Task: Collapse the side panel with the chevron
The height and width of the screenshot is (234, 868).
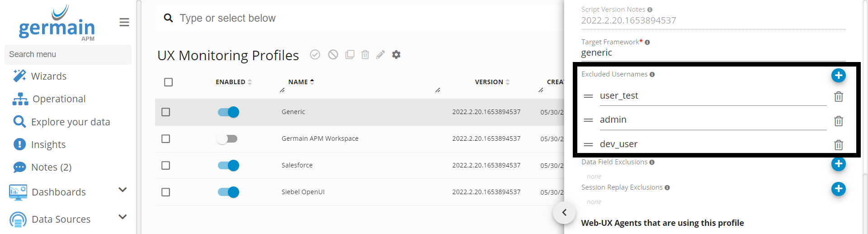Action: tap(564, 213)
